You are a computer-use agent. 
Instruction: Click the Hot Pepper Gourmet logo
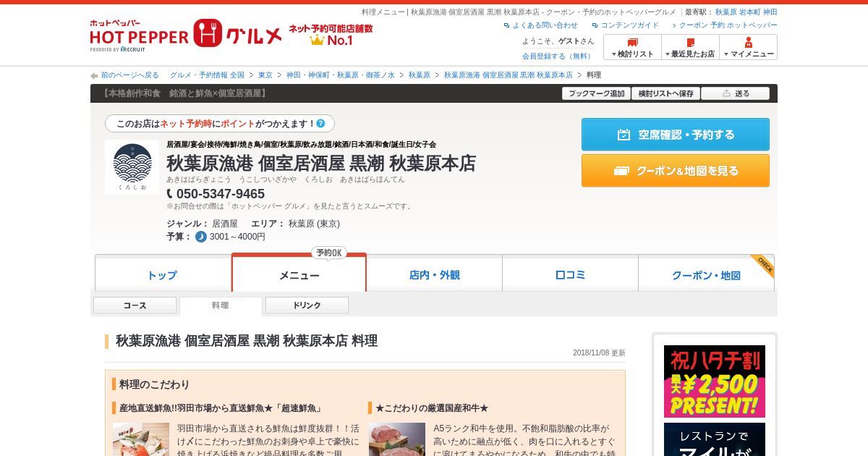(x=186, y=35)
